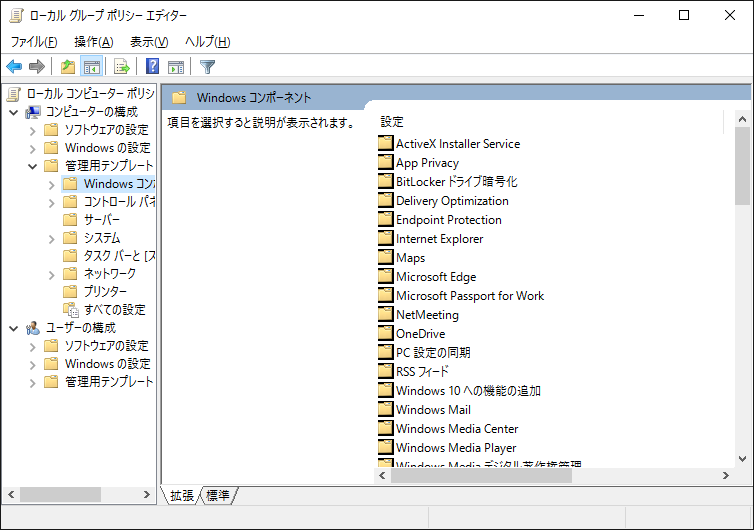Click the ローカル コンピューター ポリシー scroll icon
754x530 pixels.
pyautogui.click(x=13, y=94)
